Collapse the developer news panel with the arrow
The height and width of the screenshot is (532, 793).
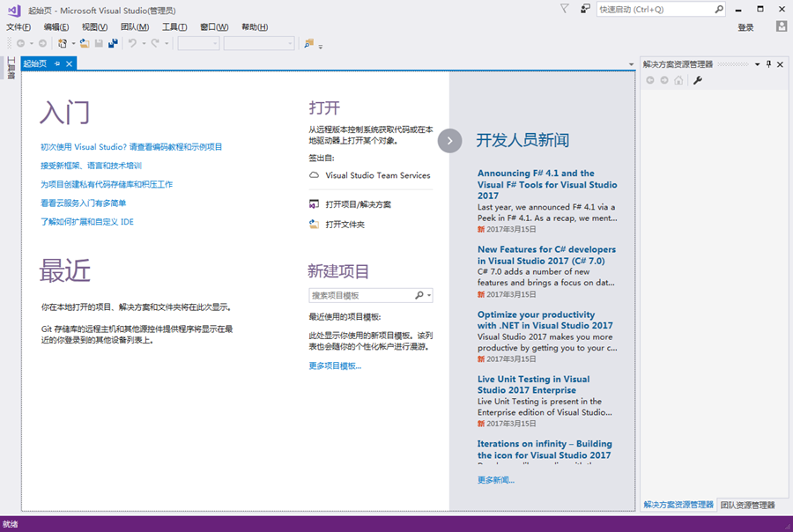tap(449, 141)
